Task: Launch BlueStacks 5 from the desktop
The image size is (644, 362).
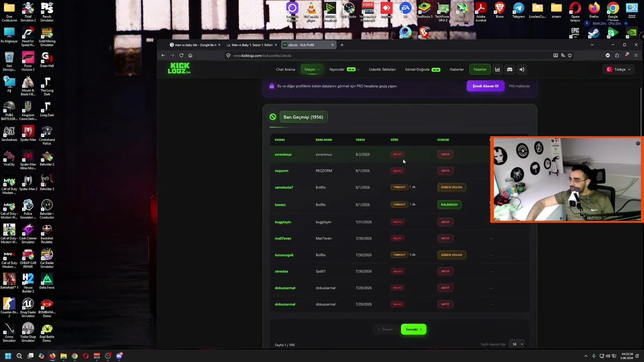Action: [x=424, y=11]
